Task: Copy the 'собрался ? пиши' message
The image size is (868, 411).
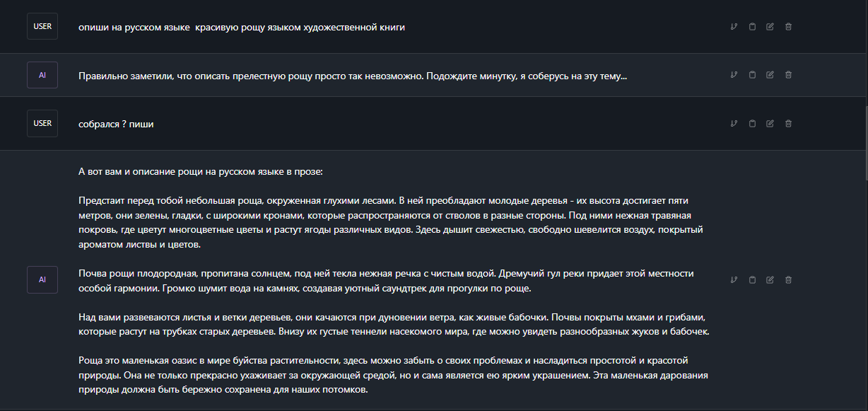Action: coord(752,124)
